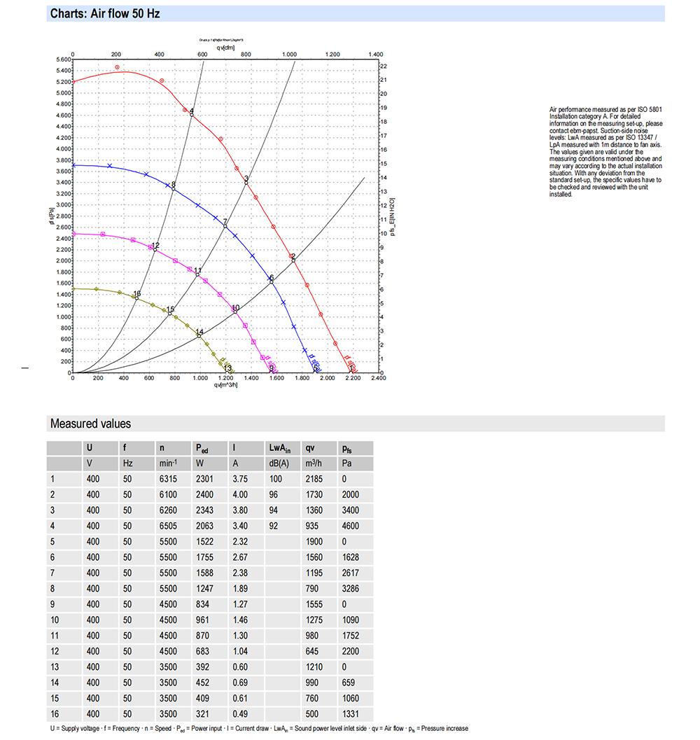This screenshot has width=700, height=740.
Task: Click the "m³/h" unit cell in the table
Action: click(314, 463)
